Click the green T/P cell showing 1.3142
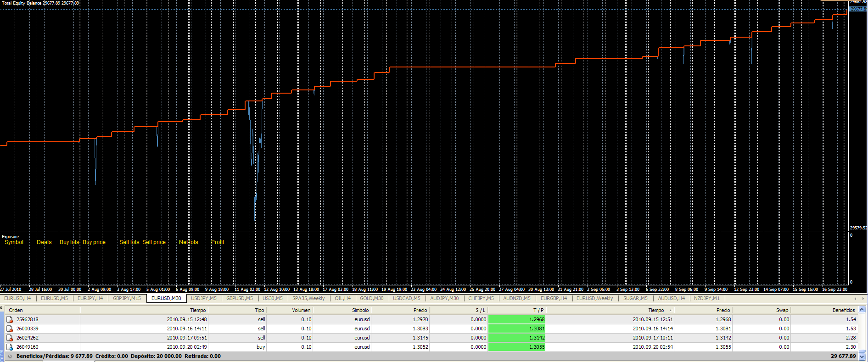Screen dimensions: 868x362 (516, 338)
